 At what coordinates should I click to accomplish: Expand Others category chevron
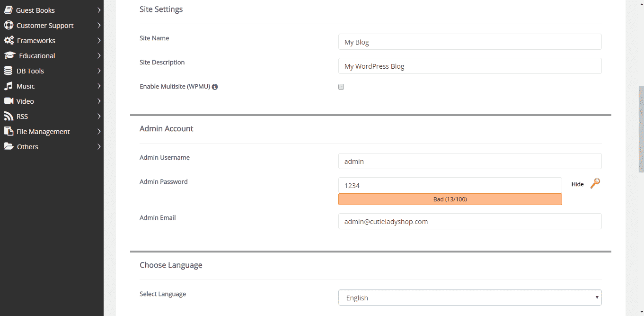click(99, 146)
